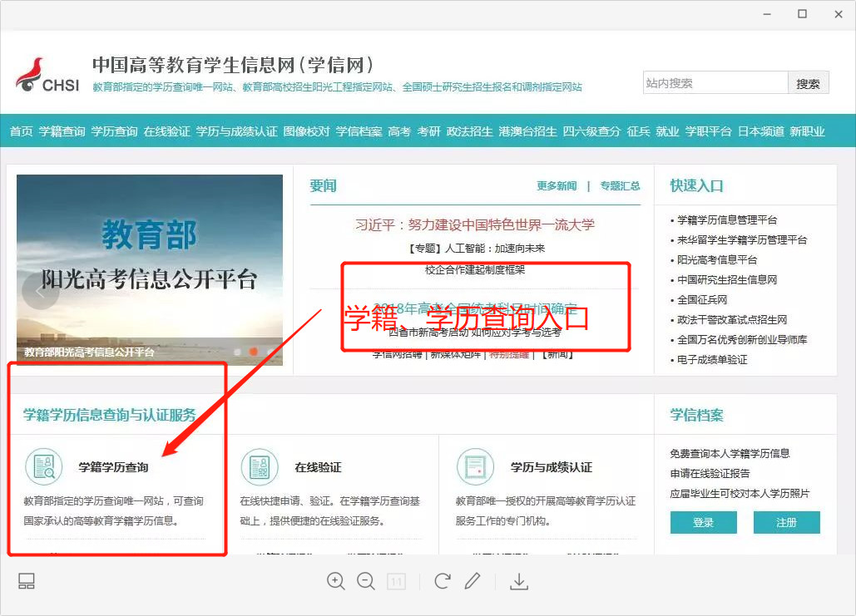Image resolution: width=856 pixels, height=616 pixels.
Task: Open the 征兵 navigation item
Action: click(638, 131)
